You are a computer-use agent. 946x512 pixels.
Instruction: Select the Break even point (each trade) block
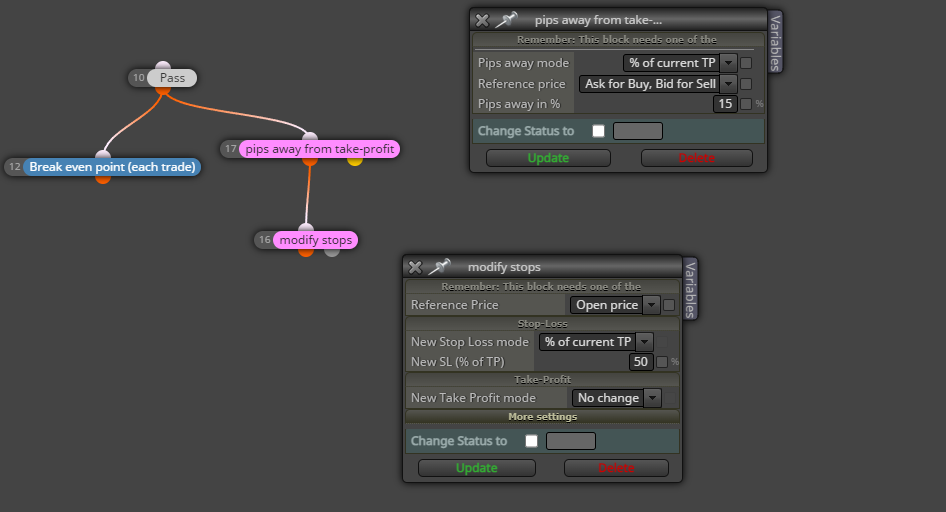click(112, 167)
